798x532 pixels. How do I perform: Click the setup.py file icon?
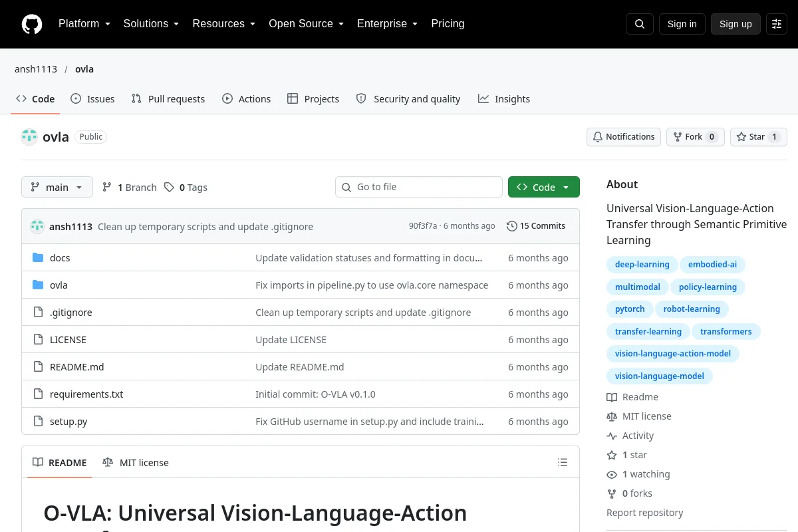tap(38, 422)
